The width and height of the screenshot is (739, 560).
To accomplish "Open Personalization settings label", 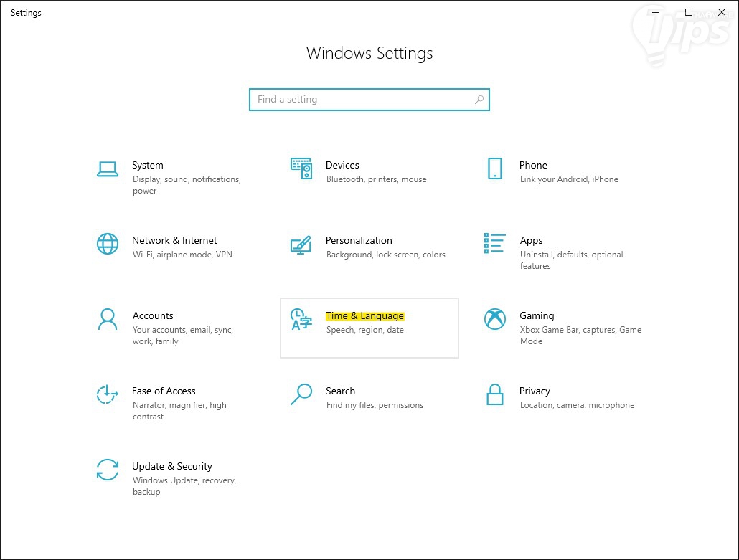I will 359,241.
